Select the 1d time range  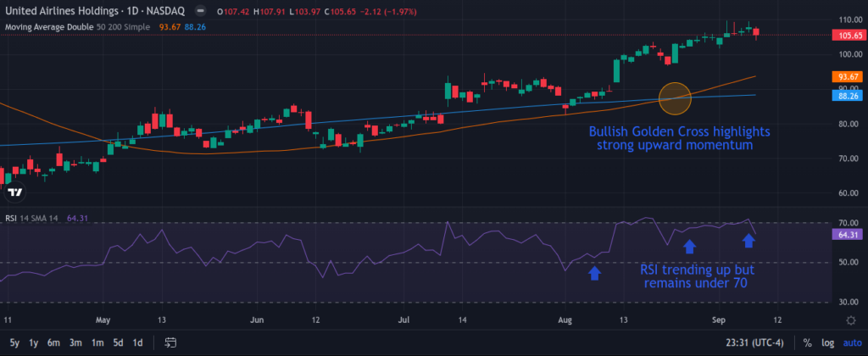point(136,342)
